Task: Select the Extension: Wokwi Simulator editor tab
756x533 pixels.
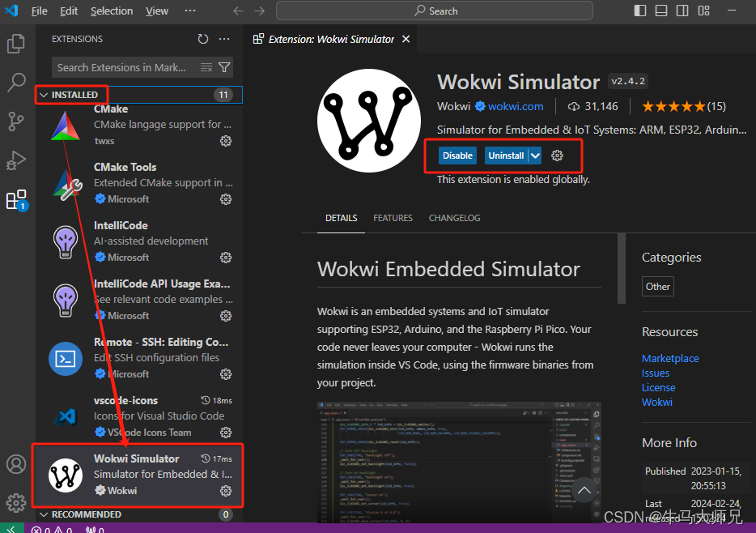Action: pos(331,39)
